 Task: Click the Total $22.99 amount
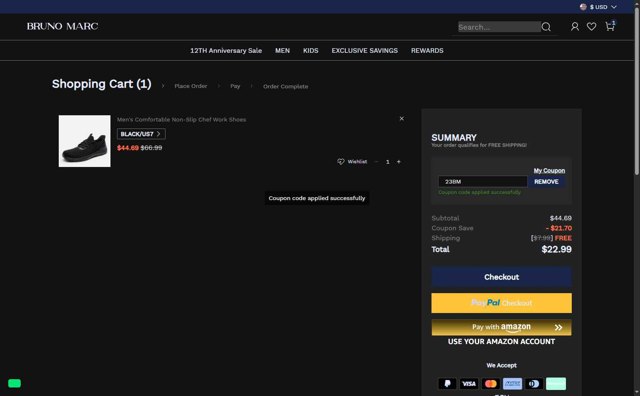[556, 249]
